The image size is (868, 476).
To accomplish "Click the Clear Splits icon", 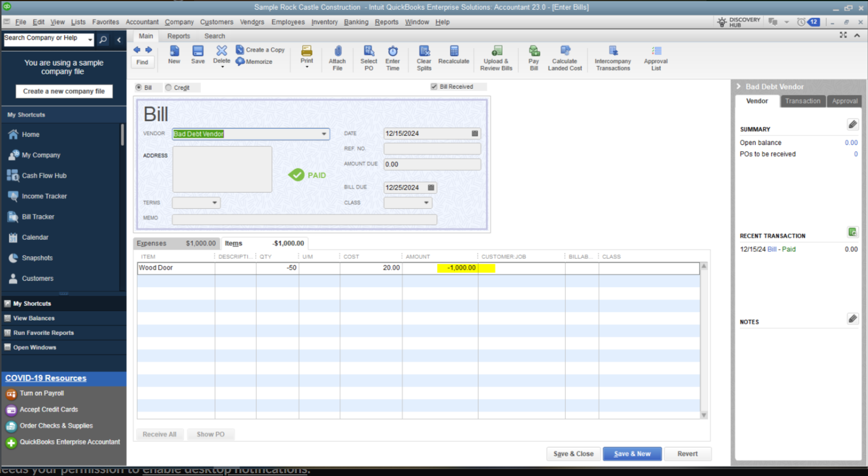I will [424, 51].
